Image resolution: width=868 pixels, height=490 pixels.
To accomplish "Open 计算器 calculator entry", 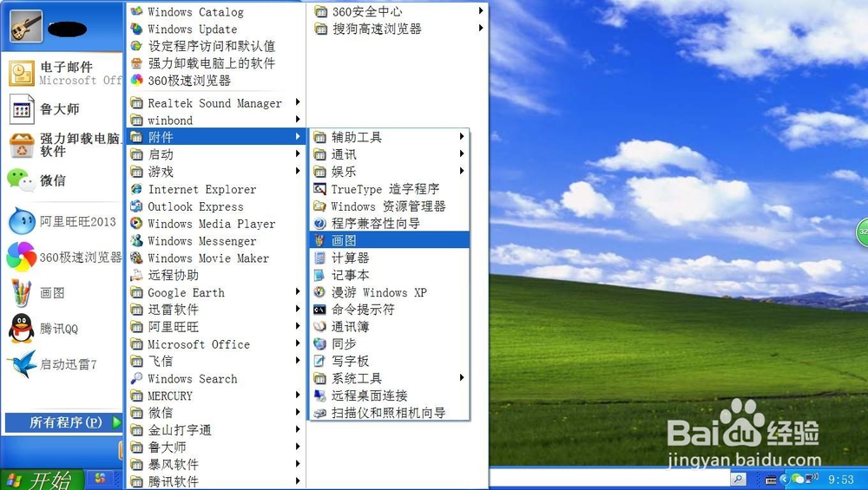I will point(389,258).
